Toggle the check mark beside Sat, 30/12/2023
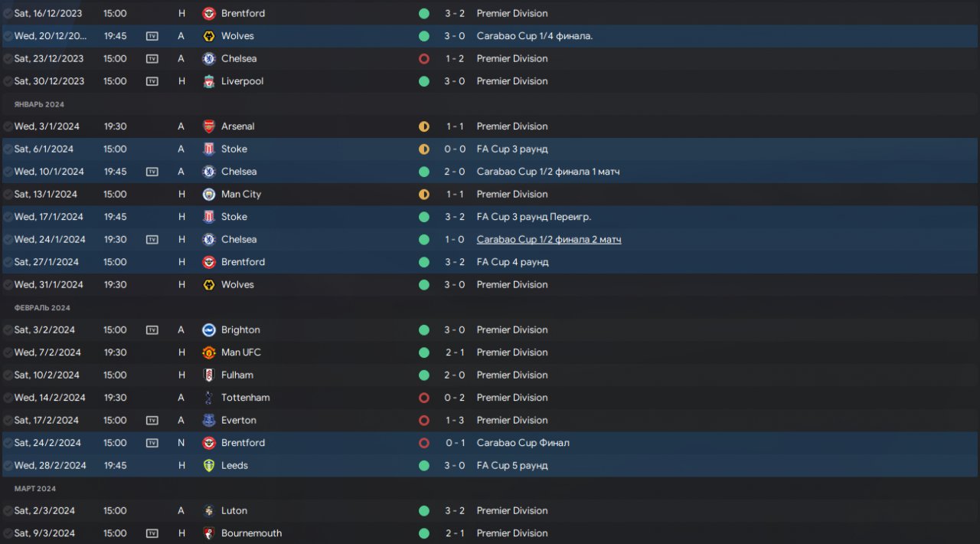Viewport: 980px width, 544px height. tap(8, 81)
